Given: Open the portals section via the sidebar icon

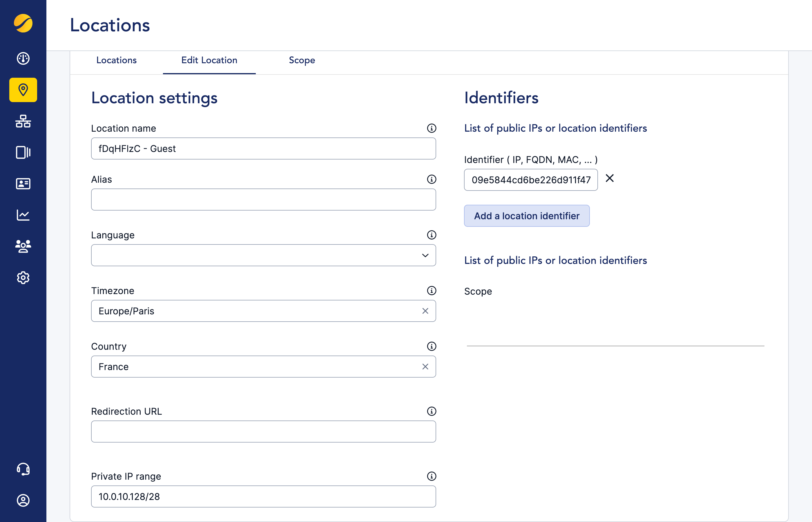Looking at the screenshot, I should [x=23, y=153].
